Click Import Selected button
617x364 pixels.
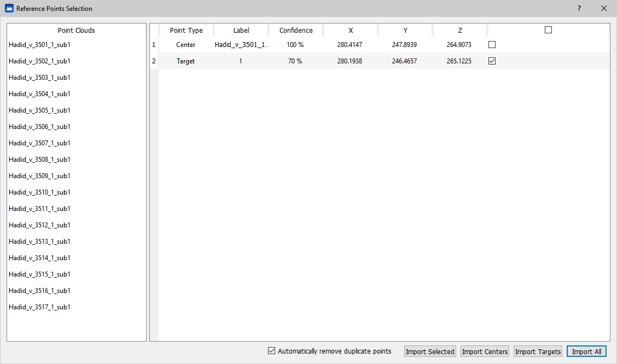(430, 351)
